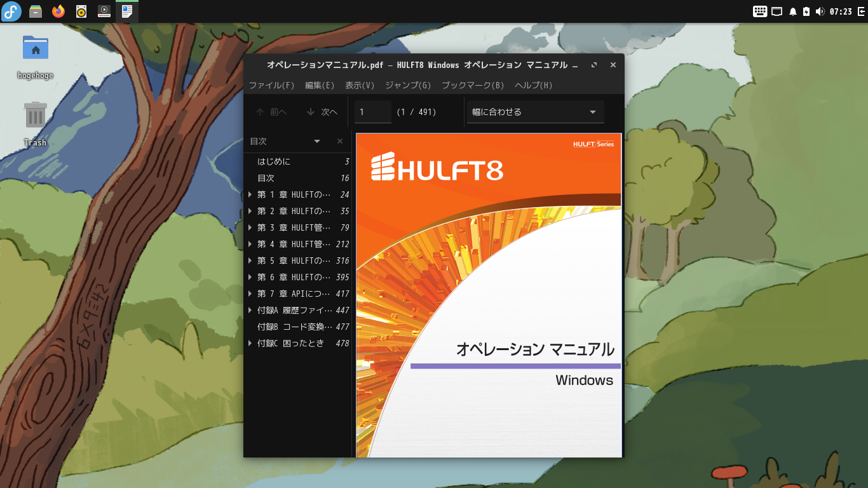Screen dimensions: 868x488
Task: Select the 第 5 章 outline entry
Action: [x=298, y=261]
